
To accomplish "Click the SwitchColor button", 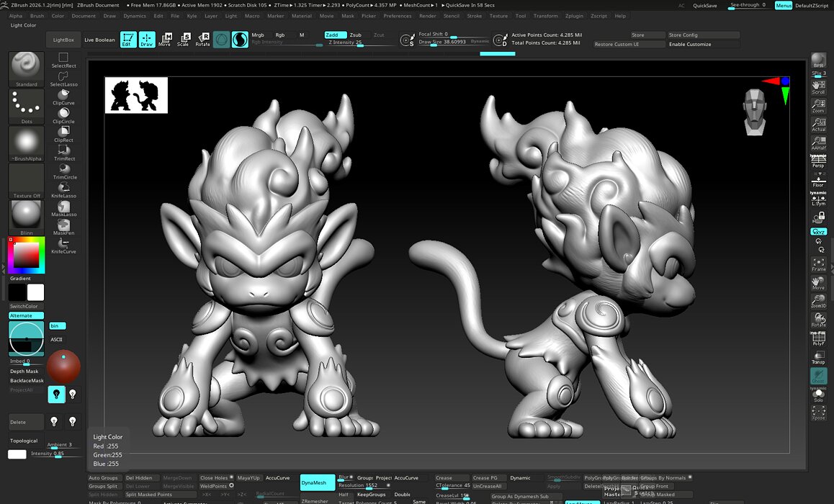I will [x=26, y=306].
